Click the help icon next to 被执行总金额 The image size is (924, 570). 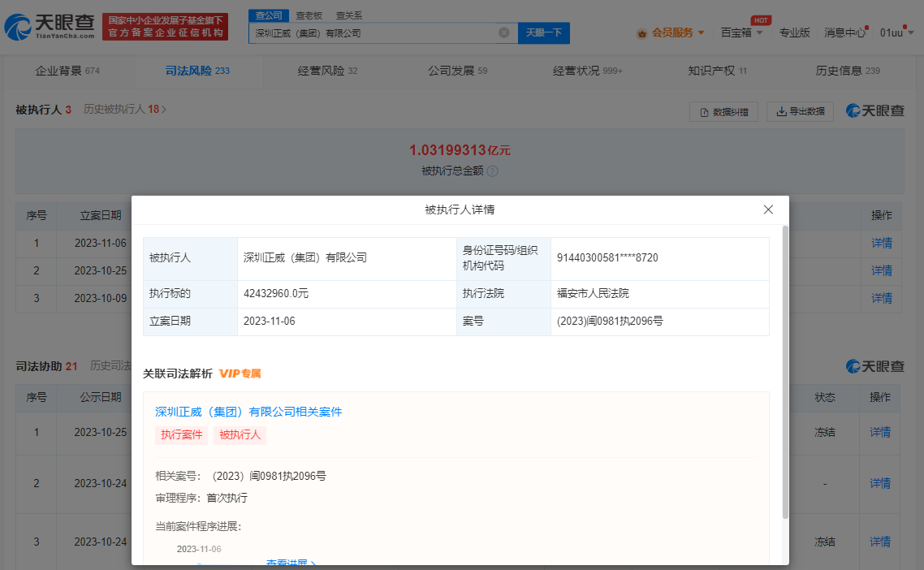click(x=493, y=171)
